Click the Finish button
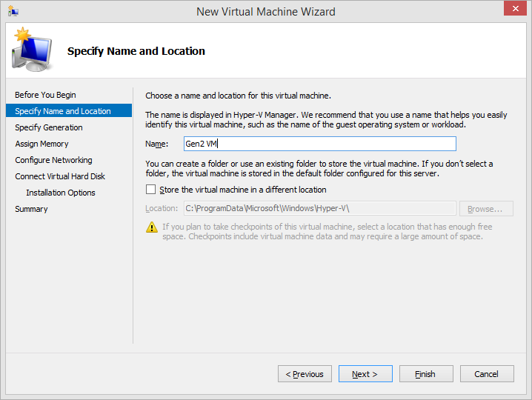 click(426, 374)
